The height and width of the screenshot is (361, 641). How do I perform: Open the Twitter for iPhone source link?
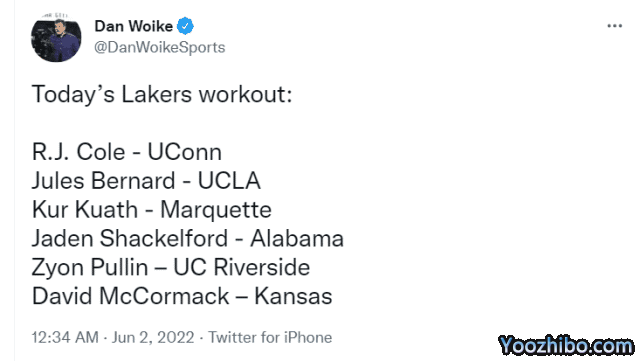pyautogui.click(x=270, y=338)
